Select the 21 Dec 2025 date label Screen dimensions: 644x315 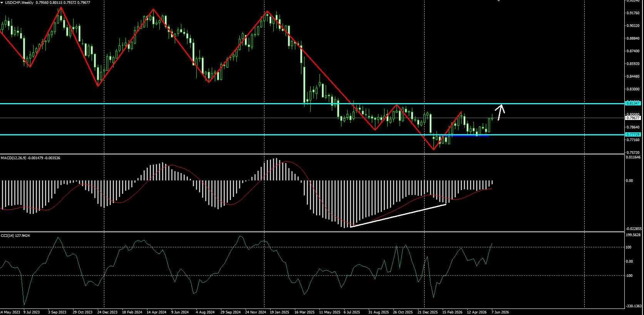[x=428, y=312]
